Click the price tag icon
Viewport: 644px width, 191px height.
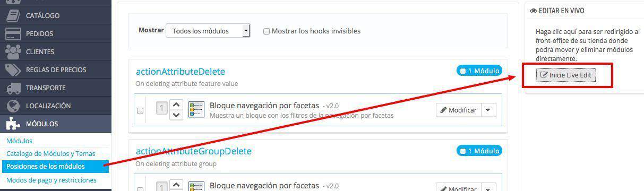point(13,70)
